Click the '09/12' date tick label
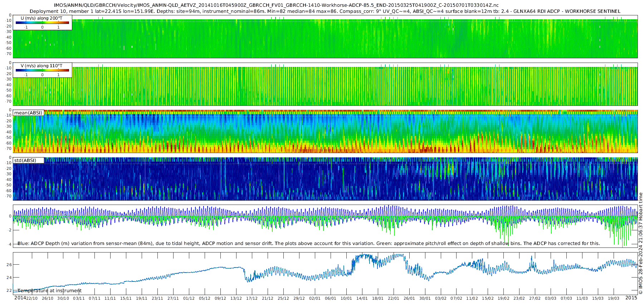The width and height of the screenshot is (644, 304). click(220, 298)
